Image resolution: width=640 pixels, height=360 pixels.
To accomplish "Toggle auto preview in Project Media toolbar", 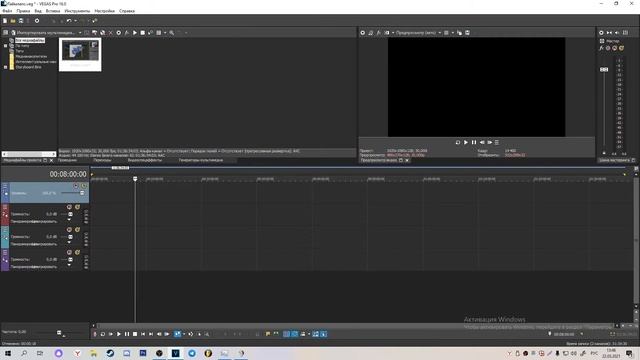I will click(151, 33).
